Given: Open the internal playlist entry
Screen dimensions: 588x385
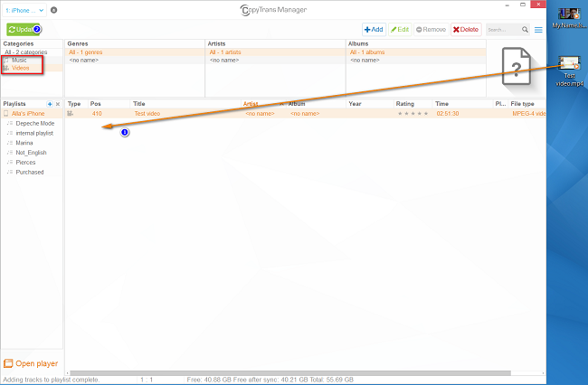Looking at the screenshot, I should pos(34,133).
